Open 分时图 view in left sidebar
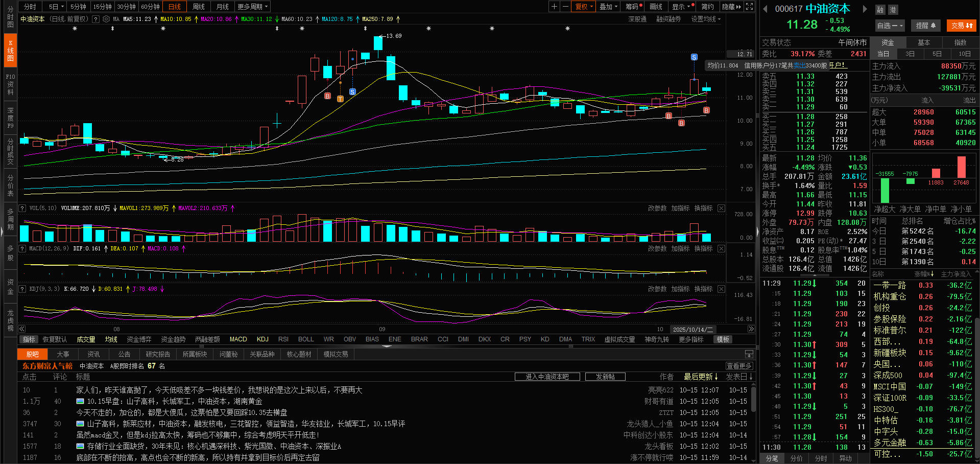Viewport: 980px width, 464px height. tap(10, 17)
